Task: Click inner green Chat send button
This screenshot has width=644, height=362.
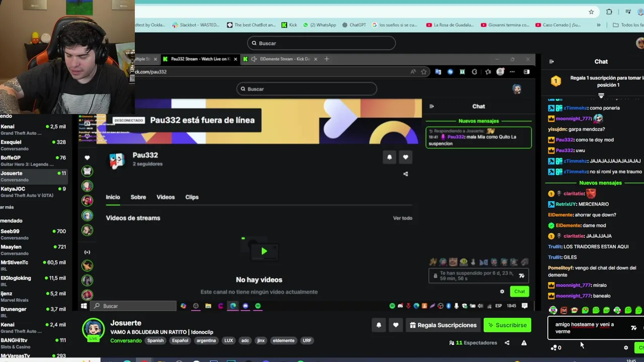Action: tap(519, 292)
